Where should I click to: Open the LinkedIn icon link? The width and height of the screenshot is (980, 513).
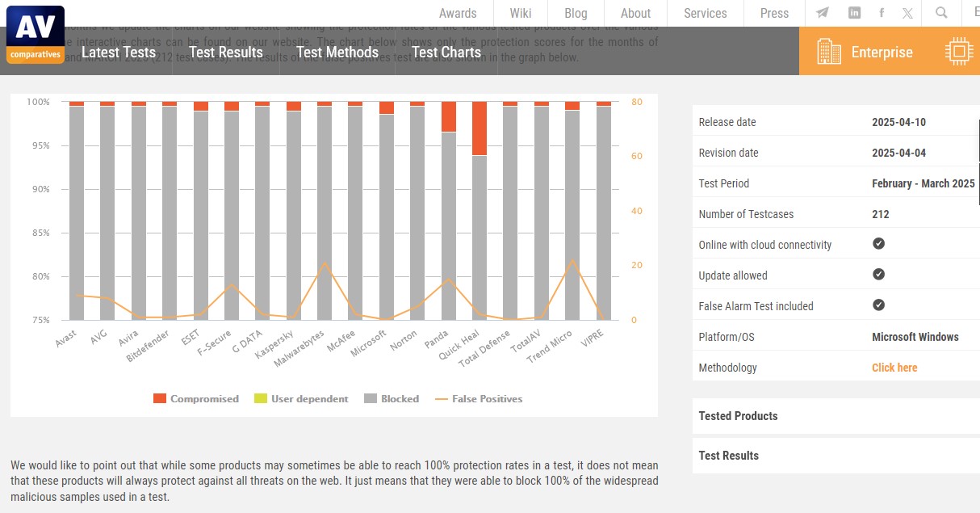pyautogui.click(x=854, y=13)
